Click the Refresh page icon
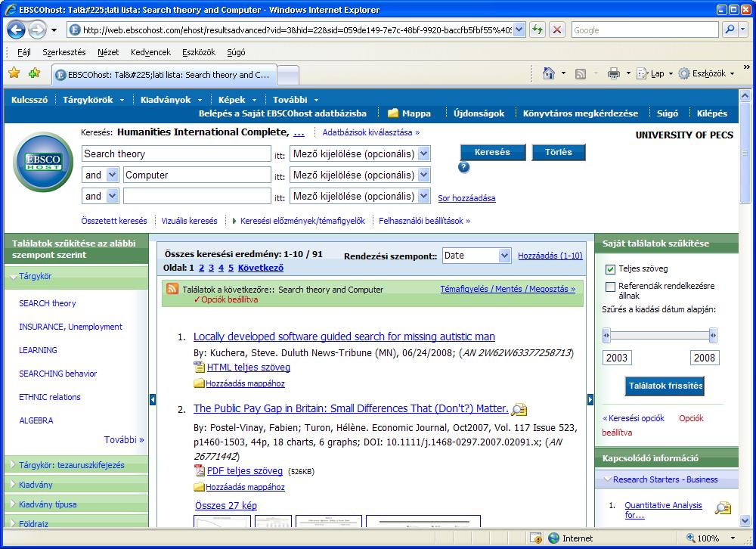The height and width of the screenshot is (549, 756). (x=537, y=30)
